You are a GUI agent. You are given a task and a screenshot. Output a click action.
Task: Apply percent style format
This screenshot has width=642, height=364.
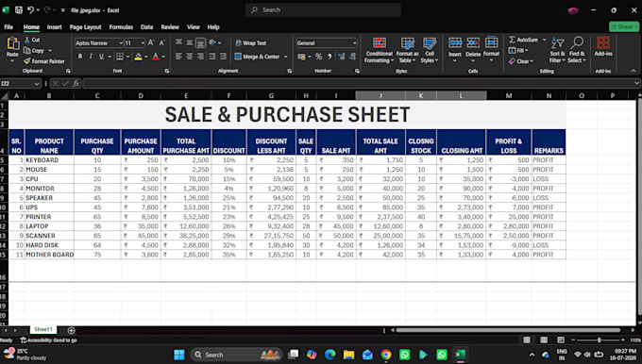point(318,57)
